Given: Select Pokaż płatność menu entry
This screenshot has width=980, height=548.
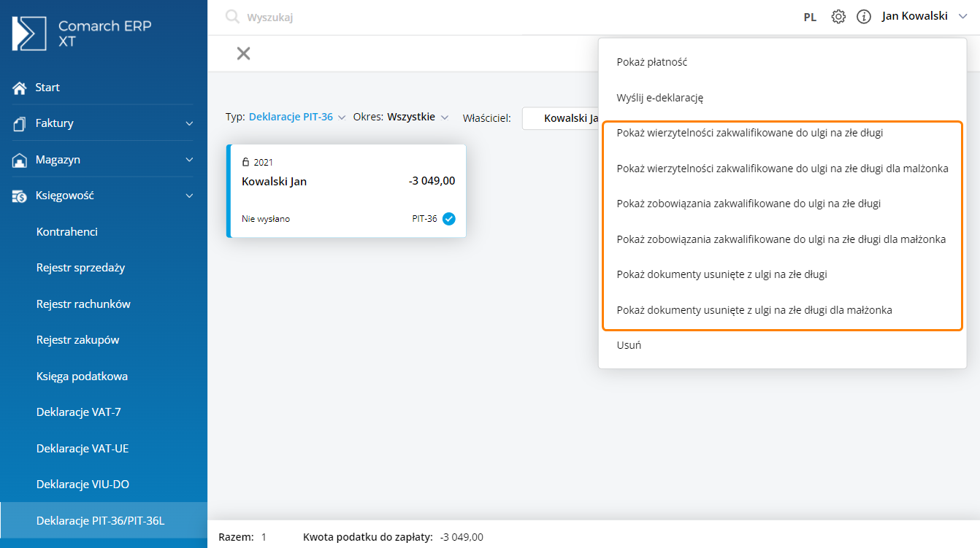Looking at the screenshot, I should [651, 62].
